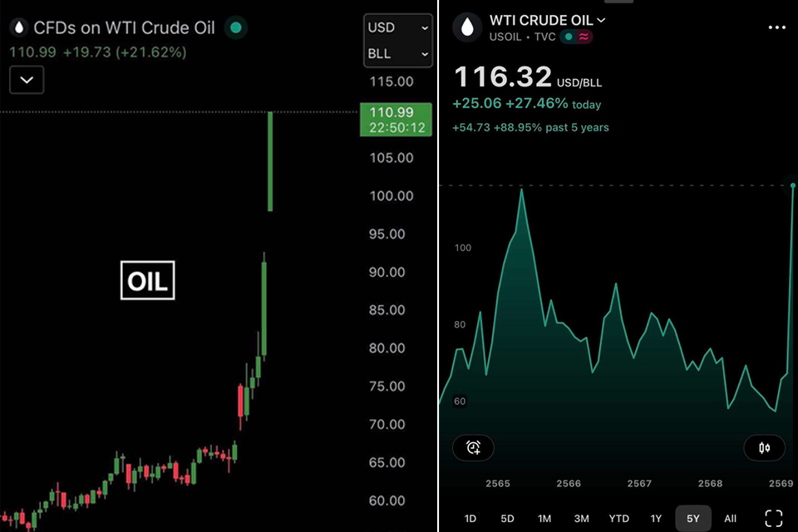The height and width of the screenshot is (532, 798).
Task: Select the 1D time range
Action: click(x=470, y=519)
